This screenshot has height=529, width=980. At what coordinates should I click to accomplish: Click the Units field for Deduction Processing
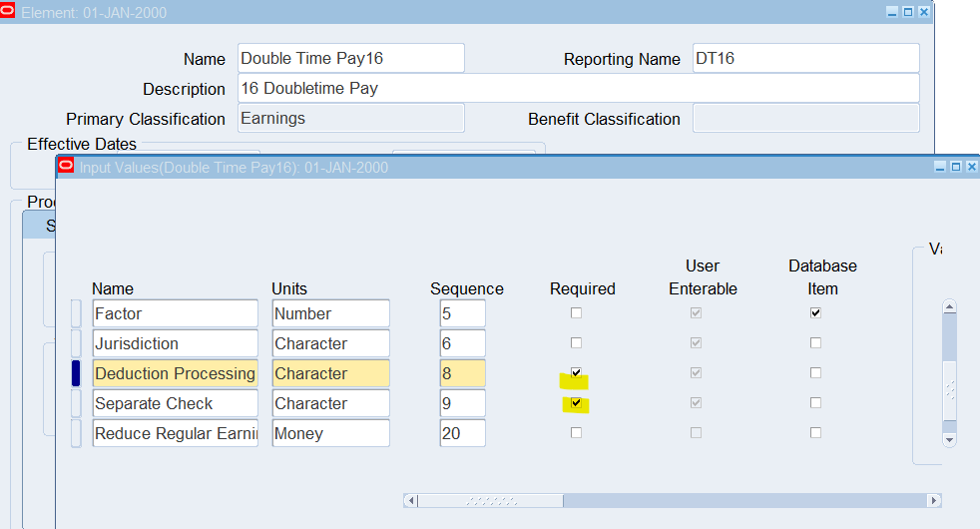pos(330,373)
